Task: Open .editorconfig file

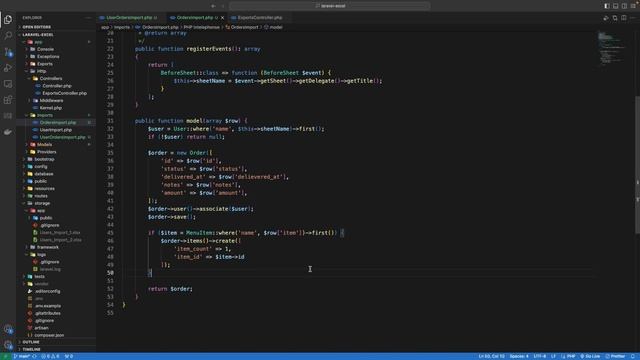Action: [x=47, y=291]
